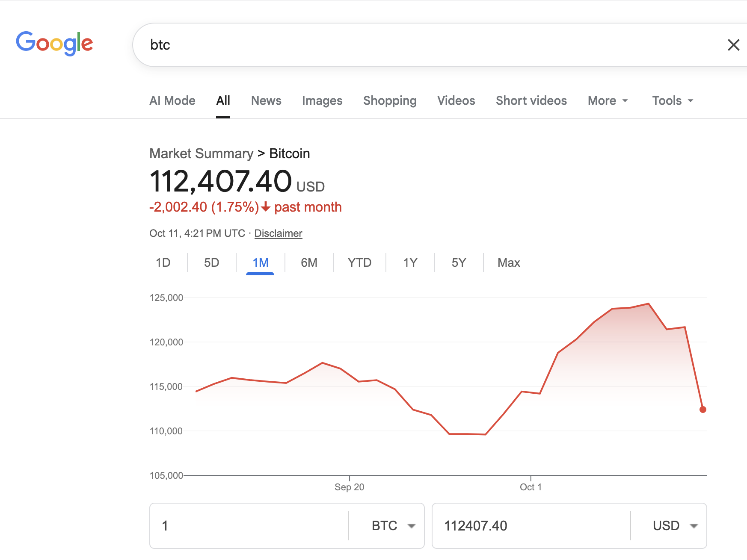Open the BTC currency dropdown
Viewport: 747px width, 560px height.
[x=393, y=525]
